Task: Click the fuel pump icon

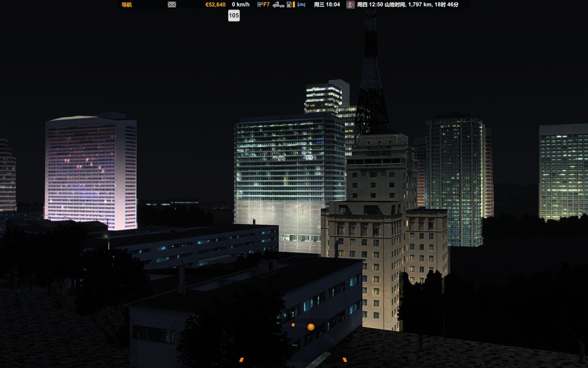Action: (x=289, y=5)
